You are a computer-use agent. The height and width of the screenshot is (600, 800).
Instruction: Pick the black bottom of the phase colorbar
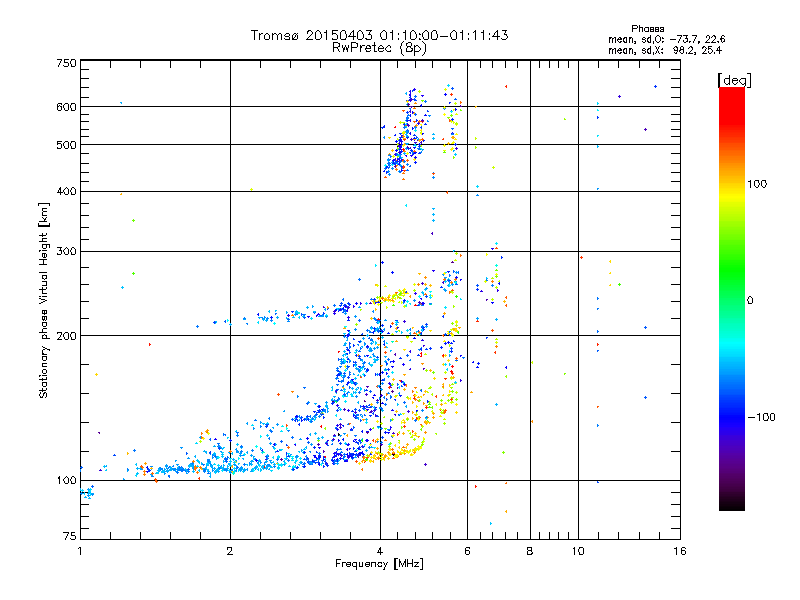(x=732, y=503)
